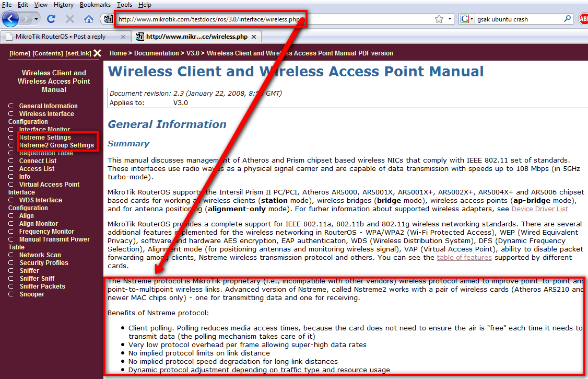
Task: Click the Adblock ABP icon
Action: (x=583, y=19)
